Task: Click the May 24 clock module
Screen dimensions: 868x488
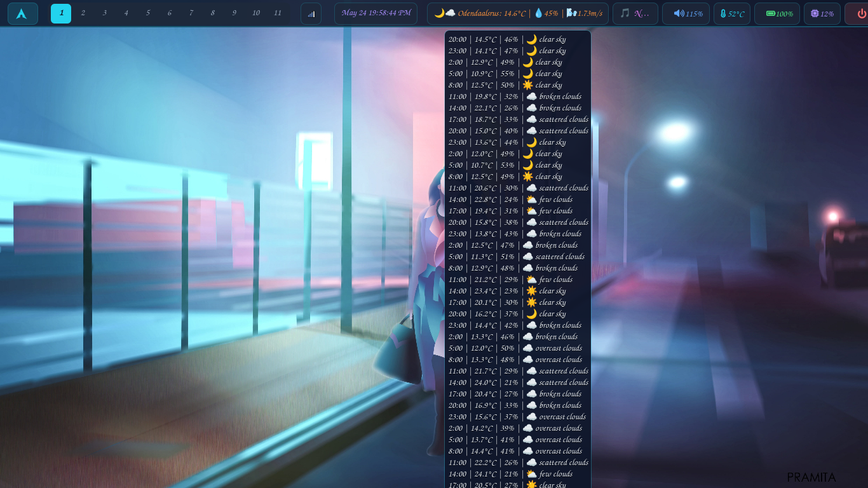Action: 376,13
